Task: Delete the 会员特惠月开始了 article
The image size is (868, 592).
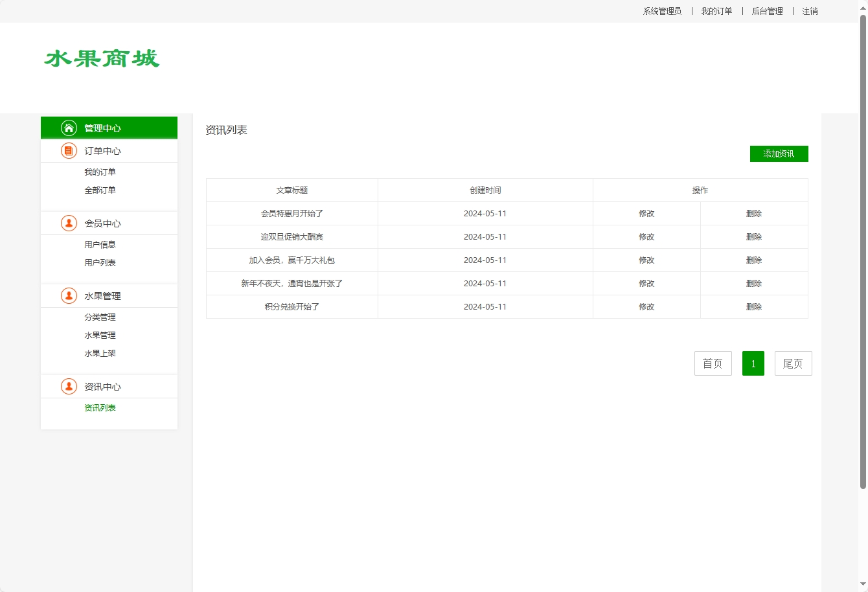Action: click(x=754, y=214)
